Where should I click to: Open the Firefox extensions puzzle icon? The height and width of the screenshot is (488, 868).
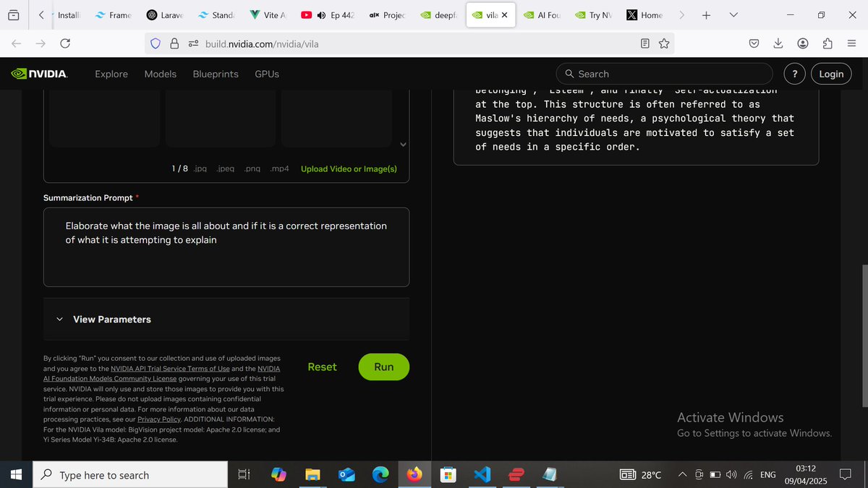(x=827, y=43)
